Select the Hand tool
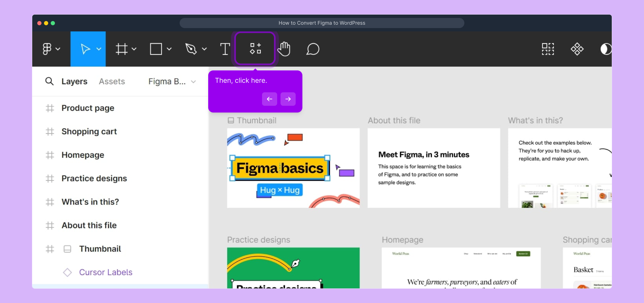 click(x=284, y=49)
